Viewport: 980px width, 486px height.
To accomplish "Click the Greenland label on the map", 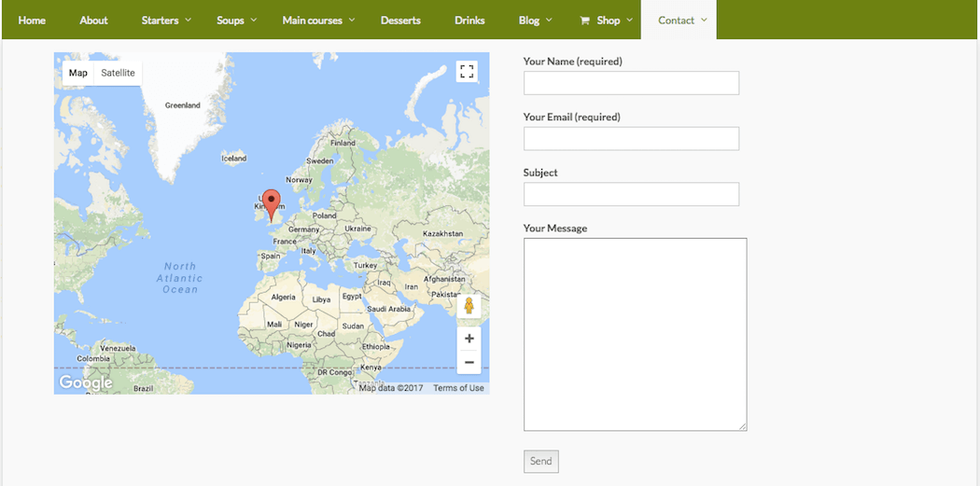I will point(183,105).
